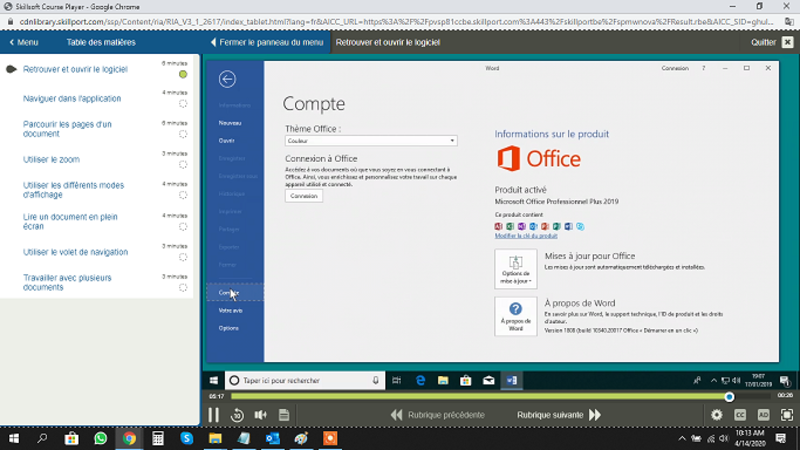Go to Rubrique précédente
The width and height of the screenshot is (800, 450).
438,415
